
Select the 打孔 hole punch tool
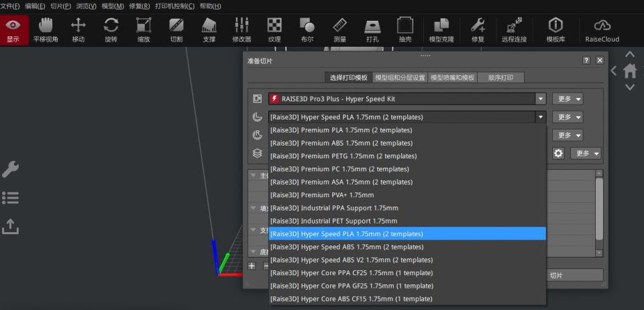click(372, 30)
